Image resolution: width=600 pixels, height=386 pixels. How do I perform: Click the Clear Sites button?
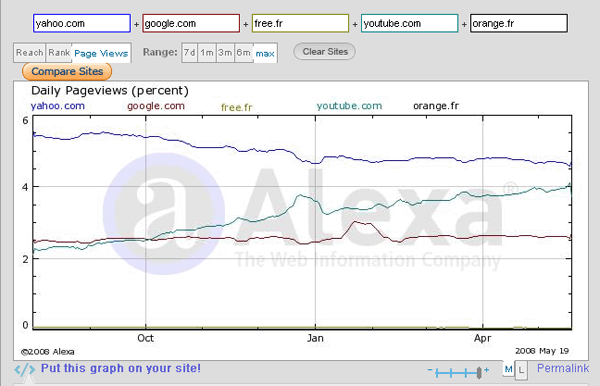[324, 51]
